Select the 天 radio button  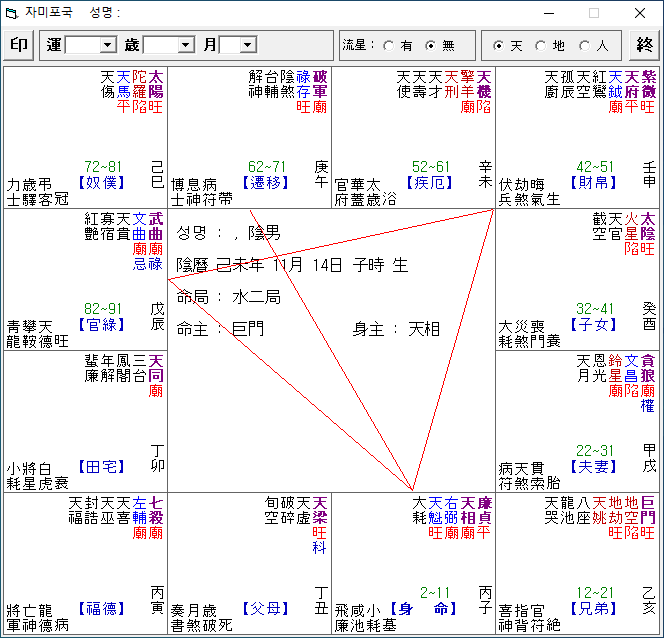(x=498, y=46)
